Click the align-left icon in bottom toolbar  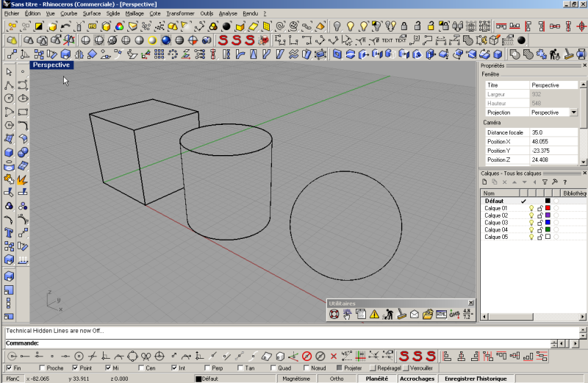point(447,356)
